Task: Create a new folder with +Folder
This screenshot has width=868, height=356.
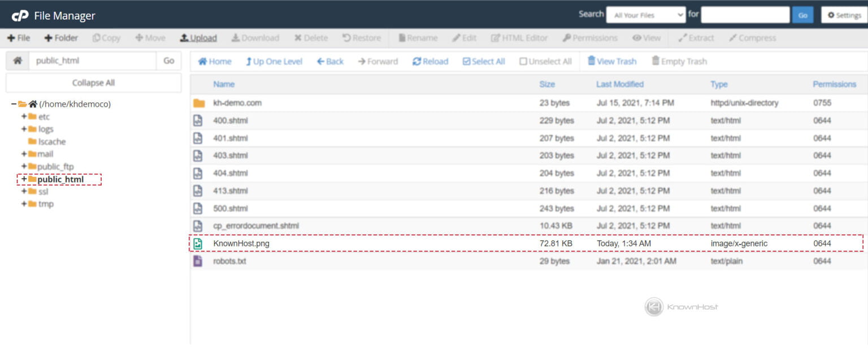Action: (61, 38)
